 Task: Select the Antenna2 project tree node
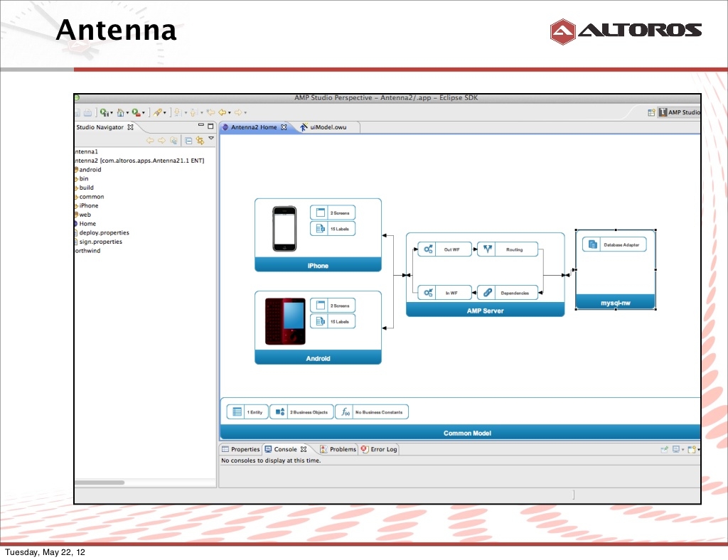139,161
